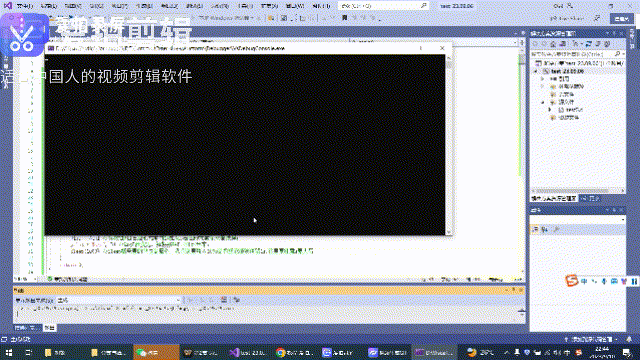The image size is (640, 360).
Task: Expand the test.c file node
Action: pos(550,110)
